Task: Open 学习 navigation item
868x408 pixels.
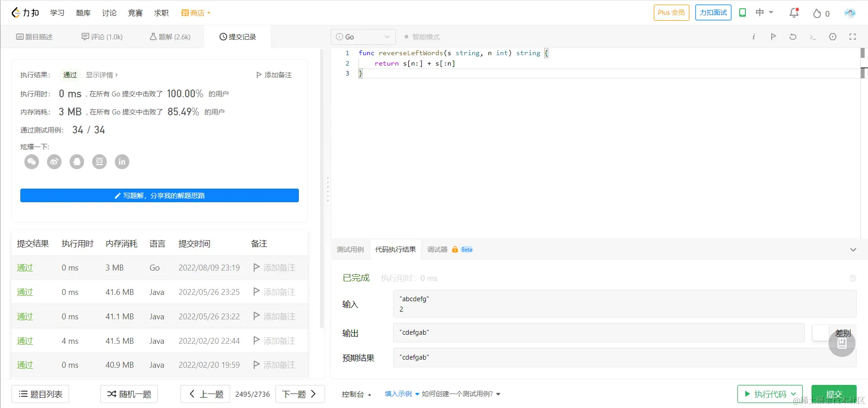Action: tap(57, 13)
